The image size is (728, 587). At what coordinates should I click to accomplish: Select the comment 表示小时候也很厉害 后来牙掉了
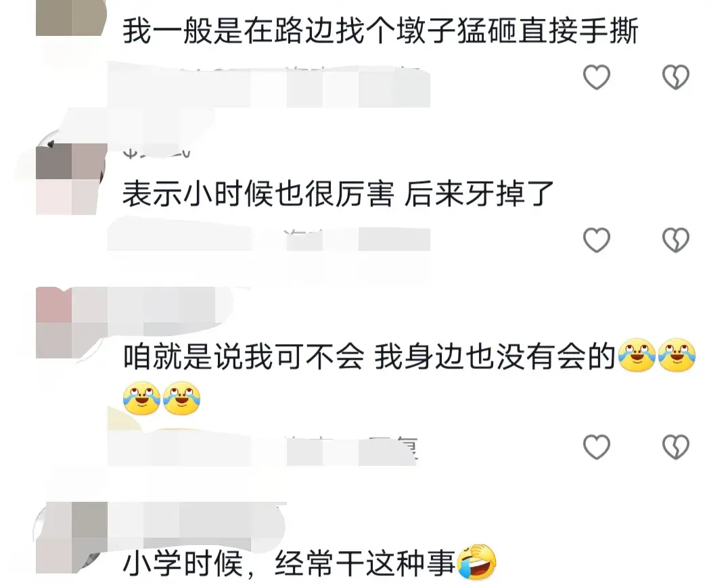(x=338, y=193)
